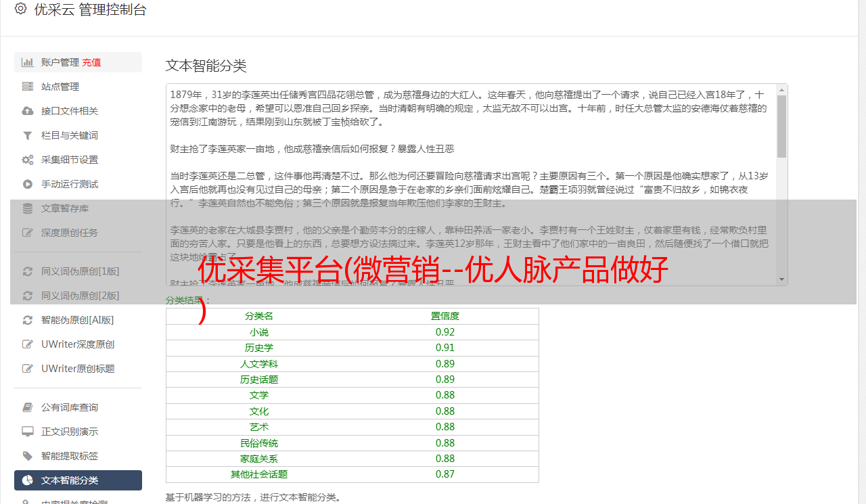
Task: Click the 置信度 column header
Action: [445, 316]
